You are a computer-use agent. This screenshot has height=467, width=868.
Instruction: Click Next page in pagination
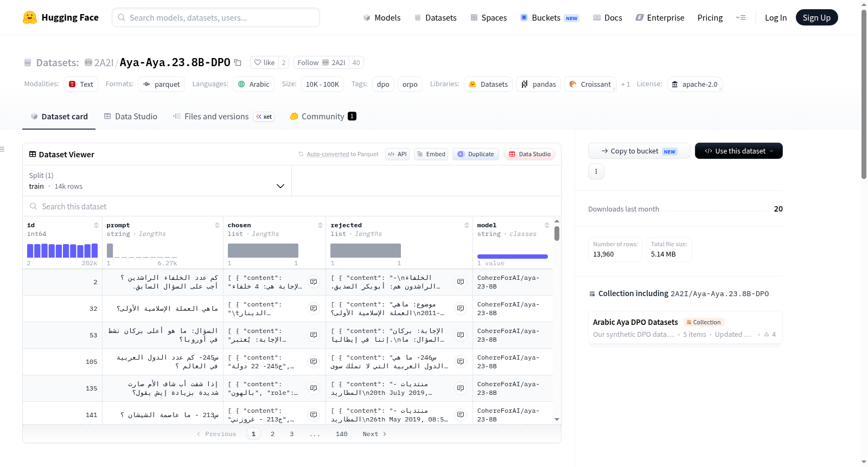click(x=374, y=434)
